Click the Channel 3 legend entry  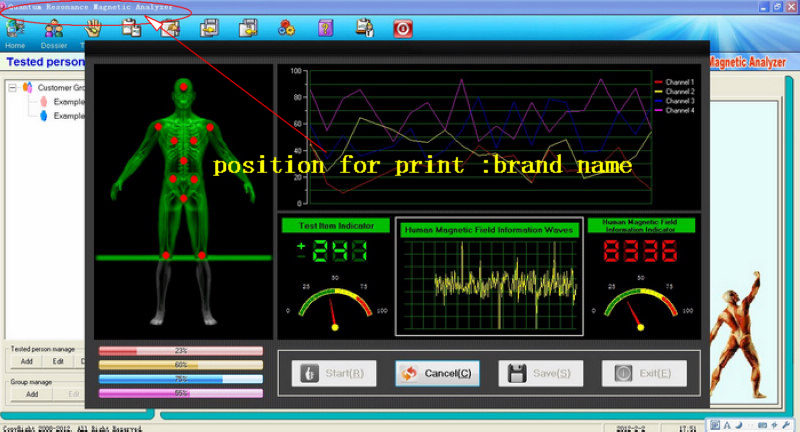click(674, 101)
